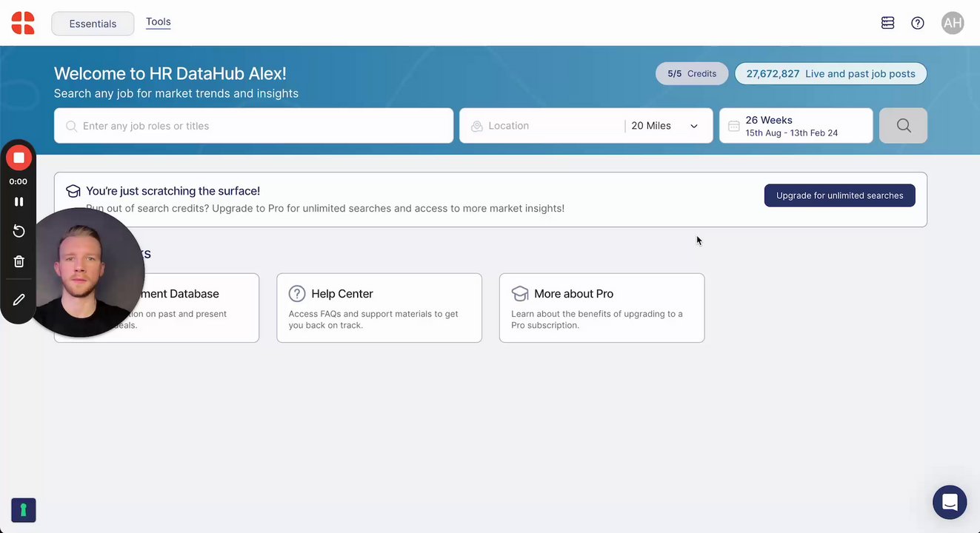Click the magnifier icon in job search field

(72, 126)
